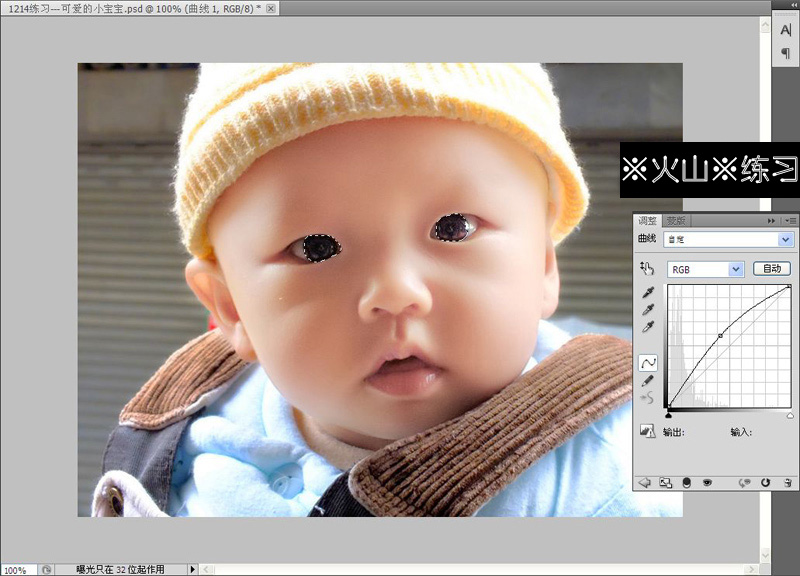Screen dimensions: 800x576
Task: Reset the curves adjustment to defaults
Action: tap(765, 483)
